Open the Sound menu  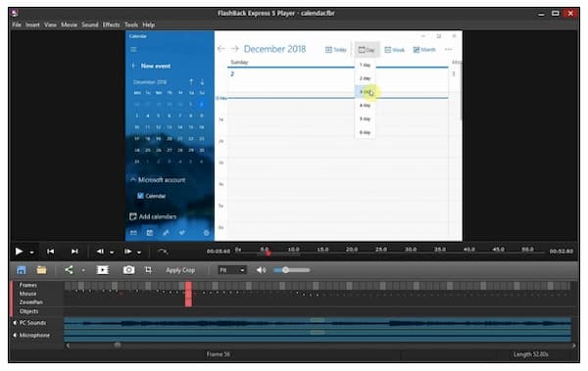[x=90, y=24]
